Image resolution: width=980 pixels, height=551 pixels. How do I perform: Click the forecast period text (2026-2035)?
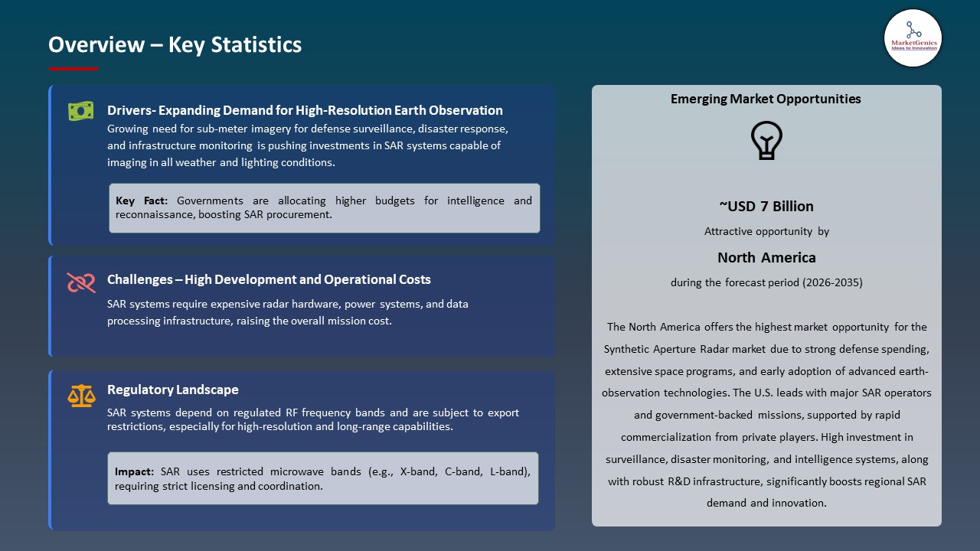(766, 282)
